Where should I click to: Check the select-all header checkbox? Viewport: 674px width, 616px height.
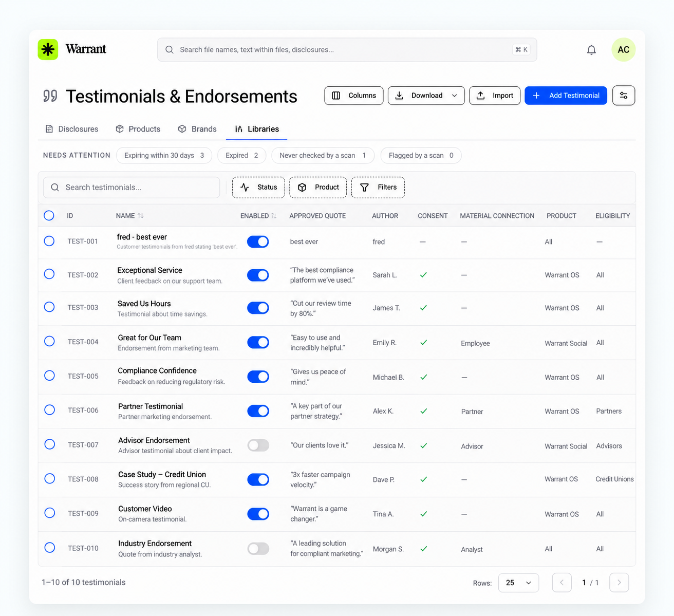(49, 216)
